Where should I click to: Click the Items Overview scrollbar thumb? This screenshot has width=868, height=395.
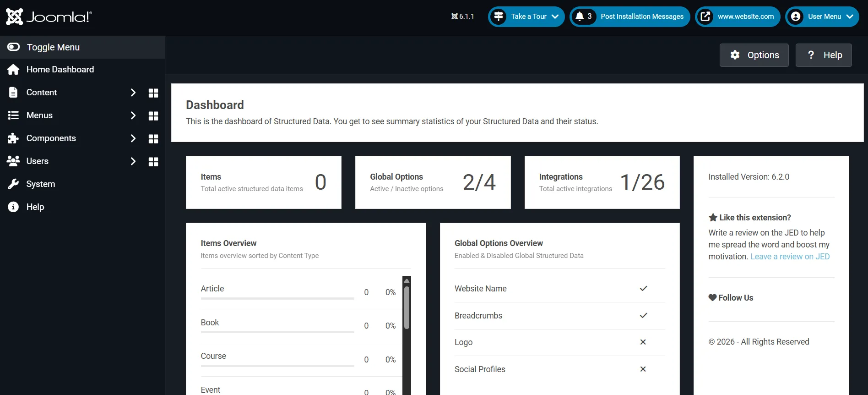(407, 307)
